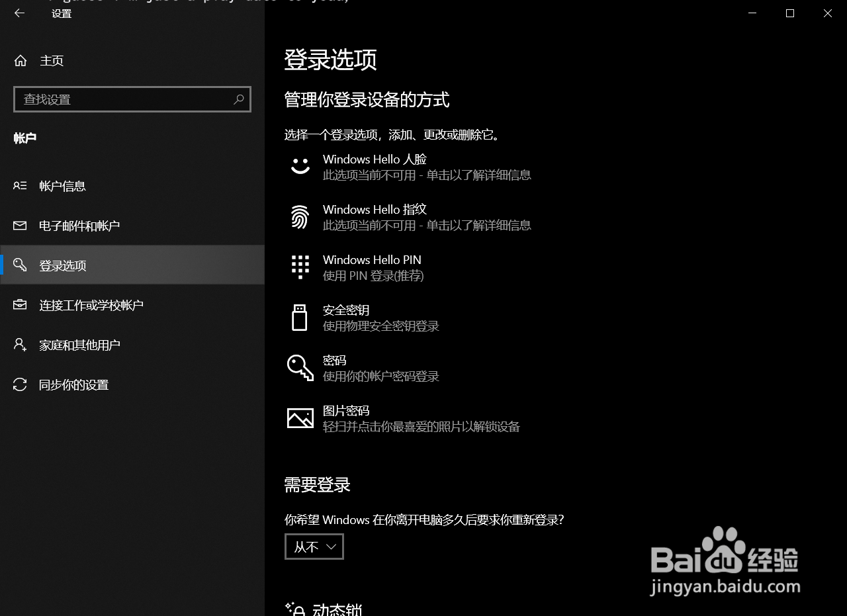Click the security key USB icon
Screen dimensions: 847x616
tap(300, 318)
